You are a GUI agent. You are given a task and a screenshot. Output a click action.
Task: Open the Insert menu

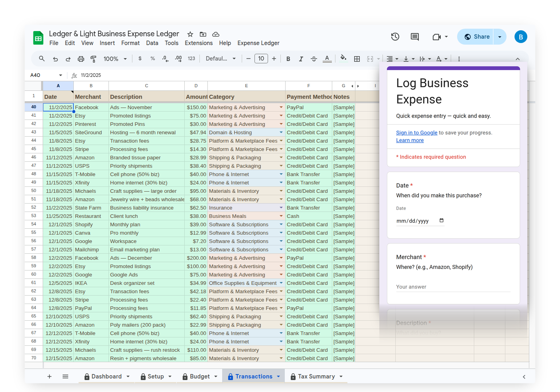107,43
